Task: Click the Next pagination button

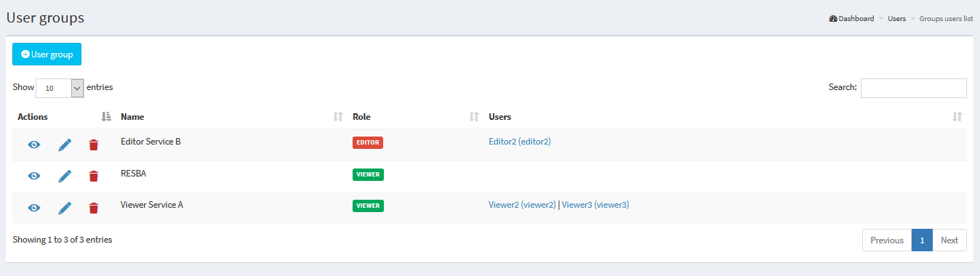Action: coord(949,240)
